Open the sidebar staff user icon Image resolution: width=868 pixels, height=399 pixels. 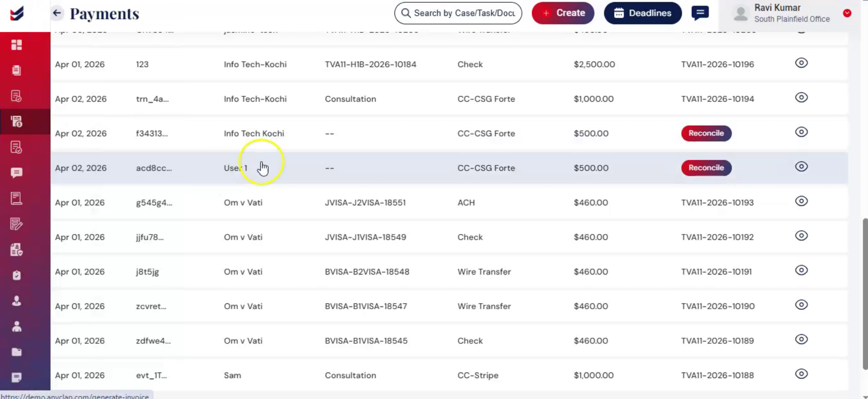[x=16, y=327]
